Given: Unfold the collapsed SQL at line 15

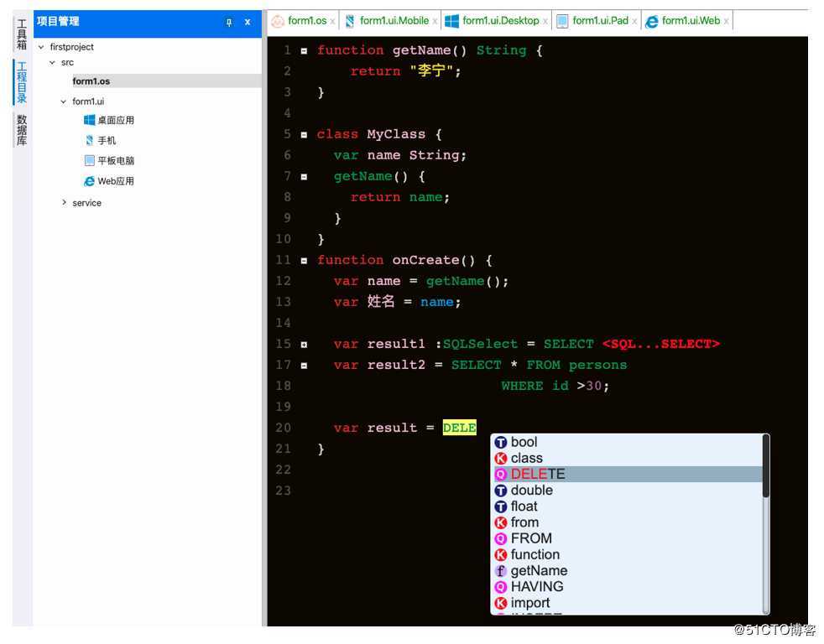Looking at the screenshot, I should [x=304, y=345].
